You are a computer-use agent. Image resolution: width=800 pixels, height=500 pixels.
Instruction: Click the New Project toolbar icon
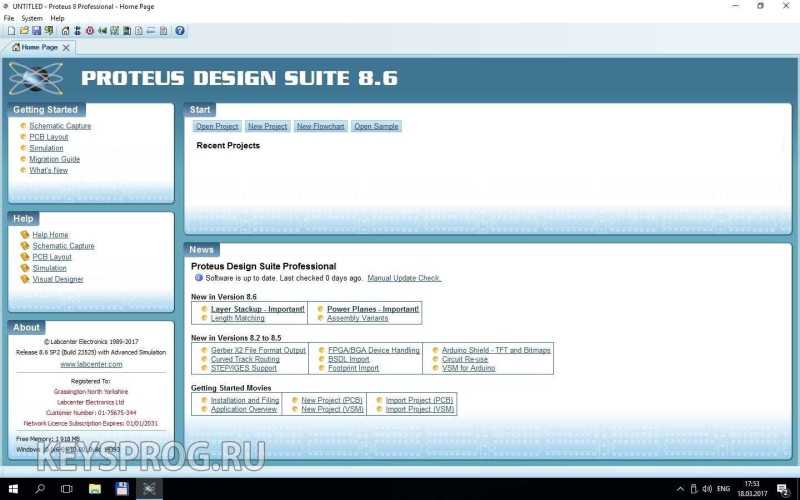11,31
